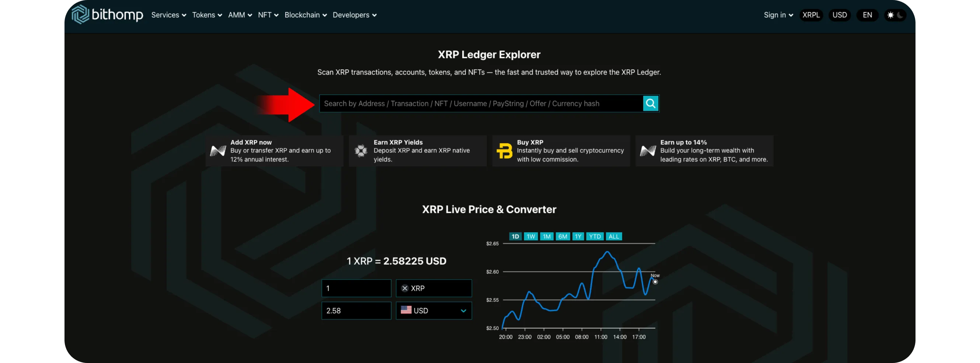Select the 1W chart range
This screenshot has width=980, height=363.
pyautogui.click(x=531, y=236)
